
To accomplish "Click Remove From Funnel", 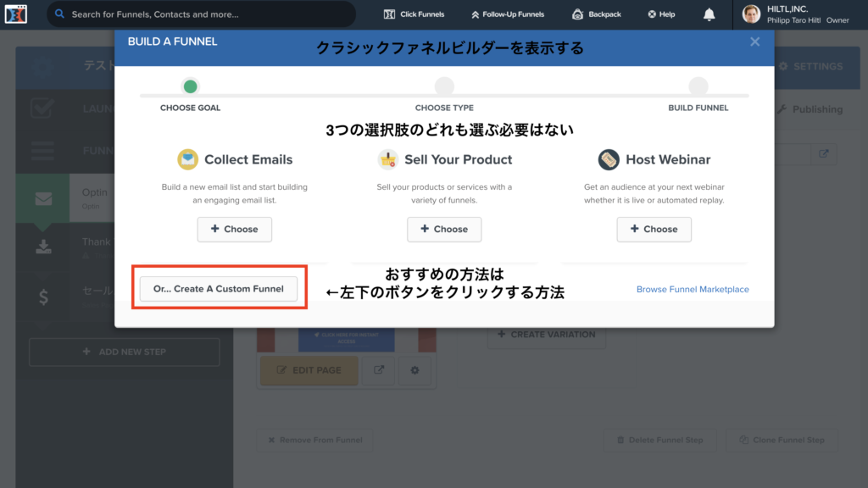I will (315, 440).
